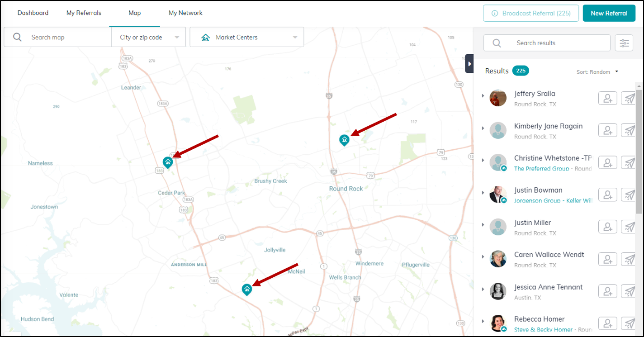
Task: Select the Market Center pin near Cedar Park
Action: click(x=168, y=162)
